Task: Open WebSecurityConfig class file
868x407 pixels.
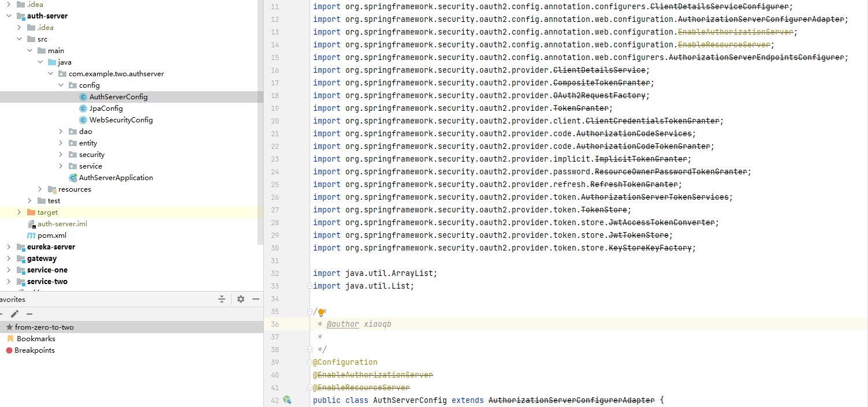Action: [x=121, y=120]
